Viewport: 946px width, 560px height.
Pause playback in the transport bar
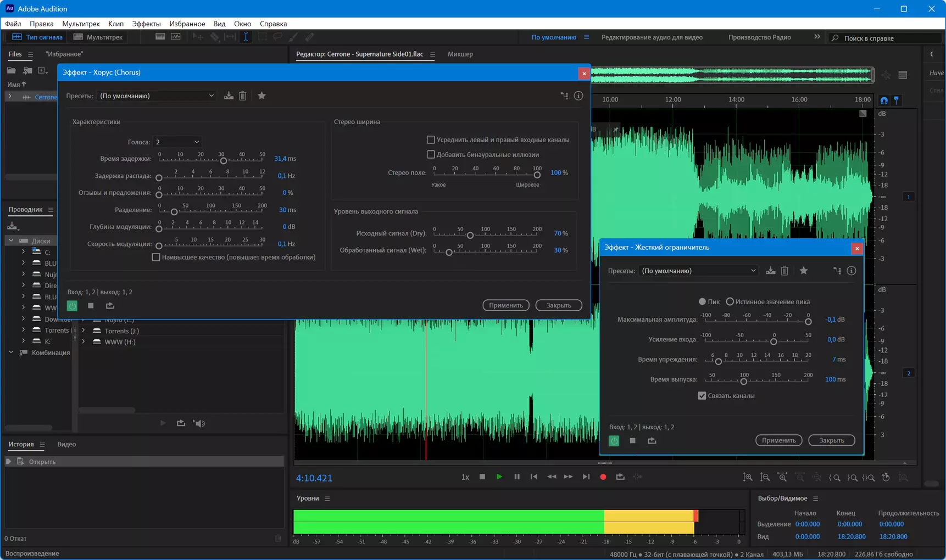pyautogui.click(x=517, y=477)
